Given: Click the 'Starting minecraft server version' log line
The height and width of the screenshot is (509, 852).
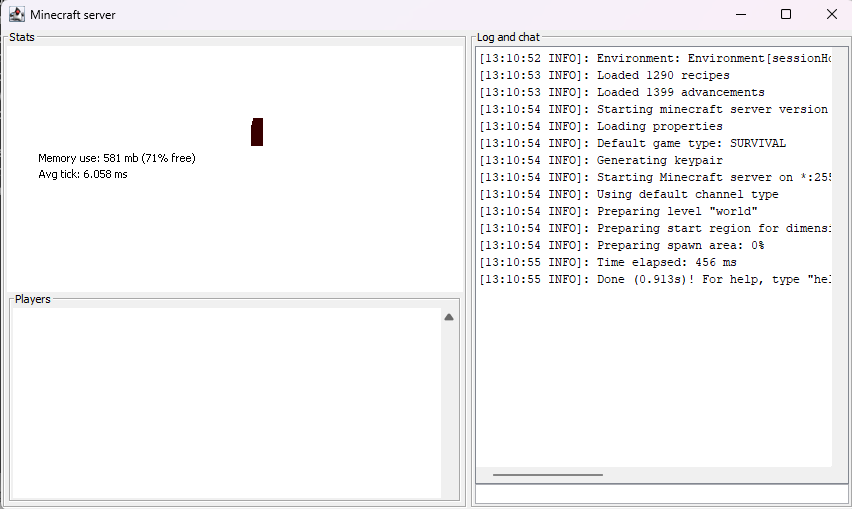Looking at the screenshot, I should tap(655, 109).
